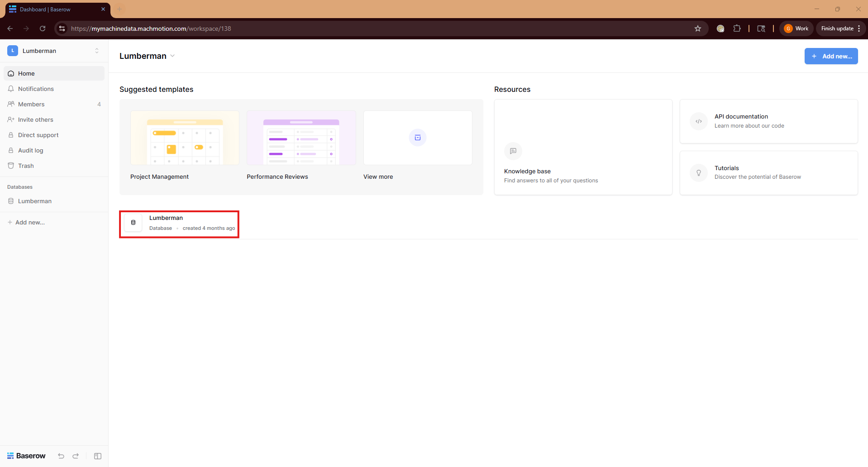The image size is (868, 467).
Task: Open Direct support in sidebar
Action: click(54, 135)
